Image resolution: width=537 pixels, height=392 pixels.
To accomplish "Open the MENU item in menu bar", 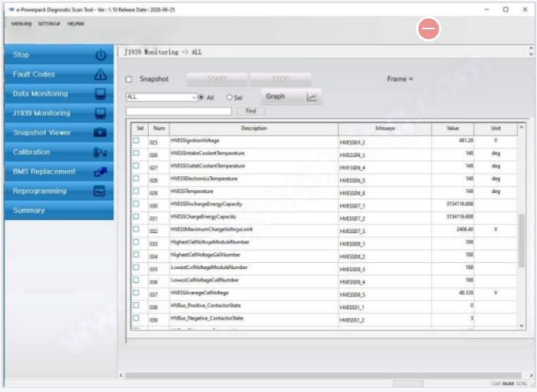I will pyautogui.click(x=21, y=24).
